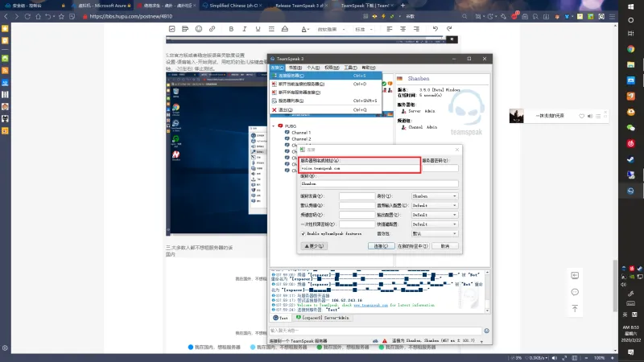Switch to the 虚拟机 - Microsoft Azure tab
644x362 pixels.
tap(103, 6)
